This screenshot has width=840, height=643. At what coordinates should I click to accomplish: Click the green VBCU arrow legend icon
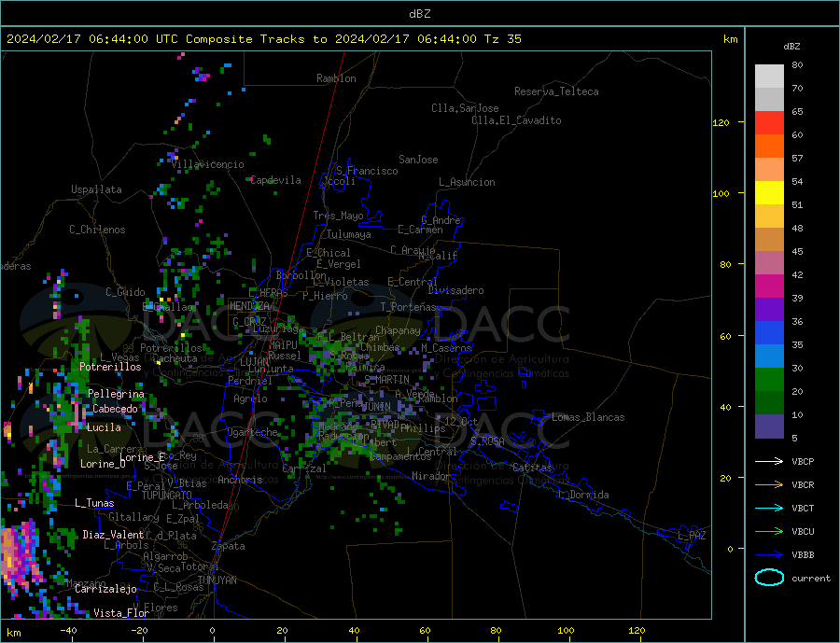tap(769, 531)
